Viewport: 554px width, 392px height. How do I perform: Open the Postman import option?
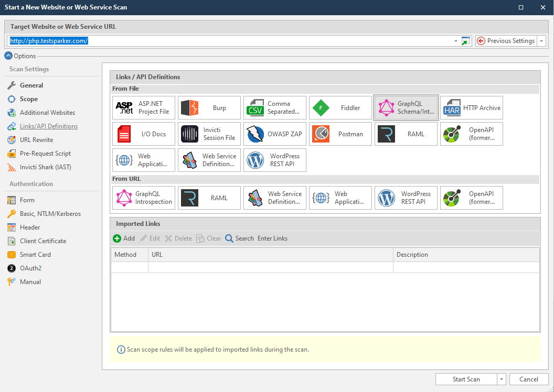coord(340,134)
